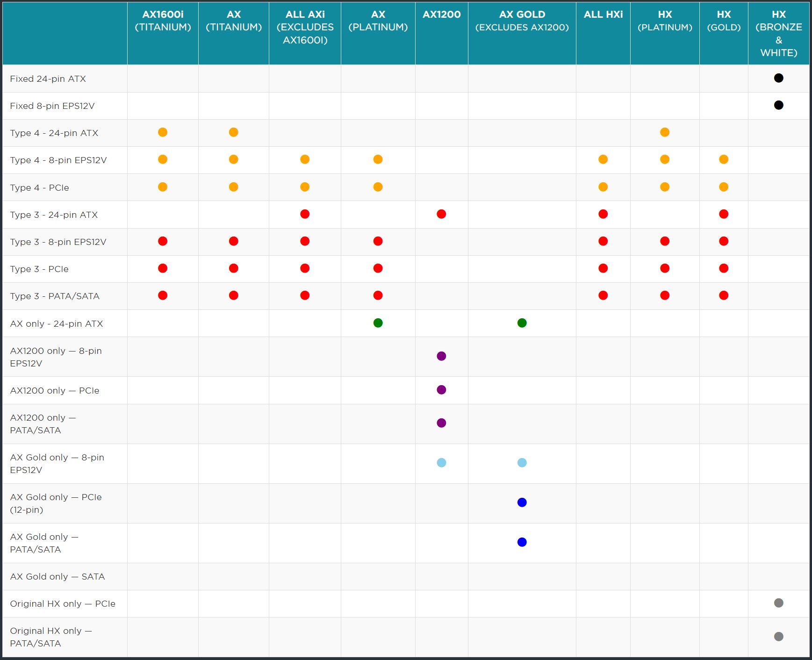Click red dot for Type 3 24-pin ATX under HX (Gold)

[724, 214]
